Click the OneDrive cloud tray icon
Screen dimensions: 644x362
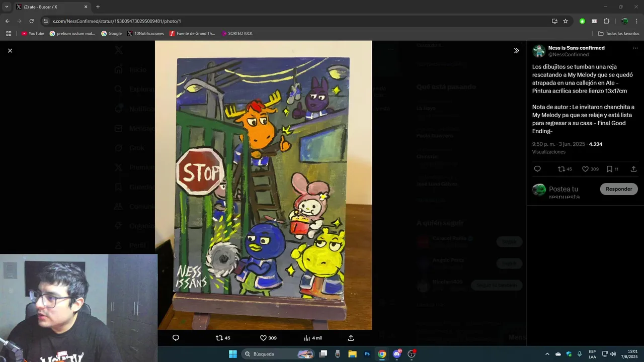click(x=558, y=354)
